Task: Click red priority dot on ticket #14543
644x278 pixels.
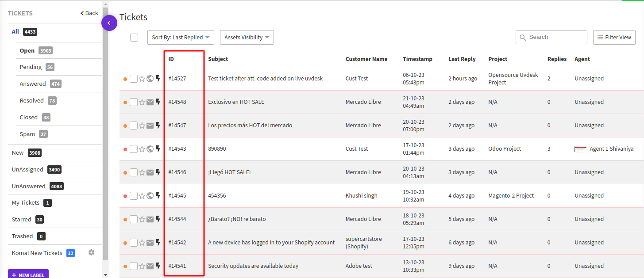Action: click(x=125, y=149)
